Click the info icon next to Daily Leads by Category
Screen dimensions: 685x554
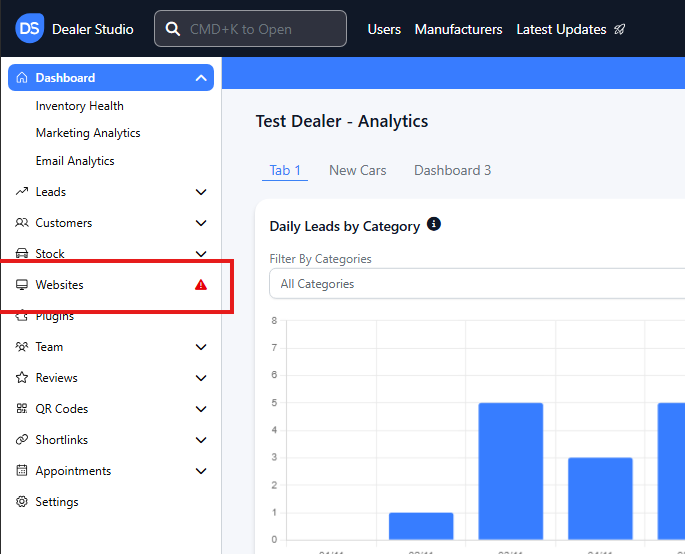434,225
